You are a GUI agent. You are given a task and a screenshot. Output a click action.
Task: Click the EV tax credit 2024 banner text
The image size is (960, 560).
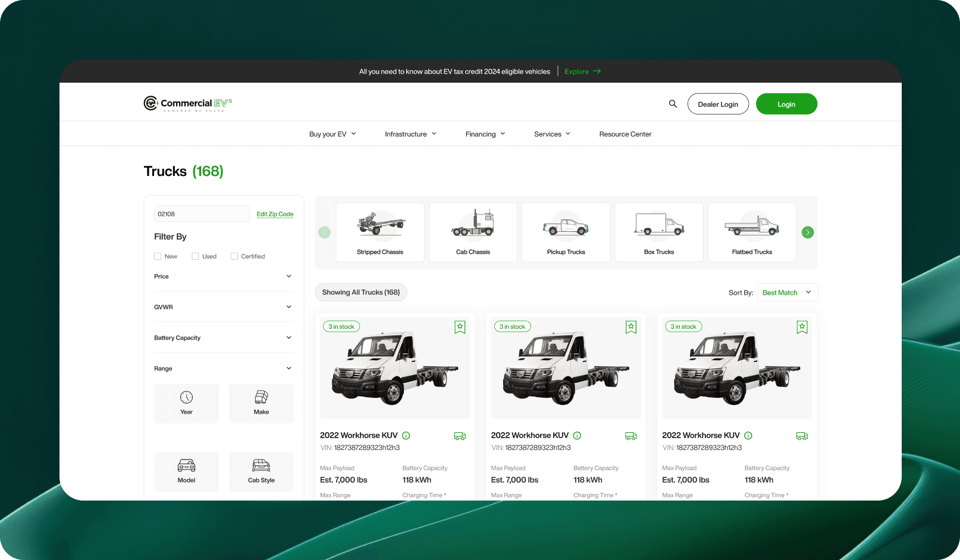[454, 71]
